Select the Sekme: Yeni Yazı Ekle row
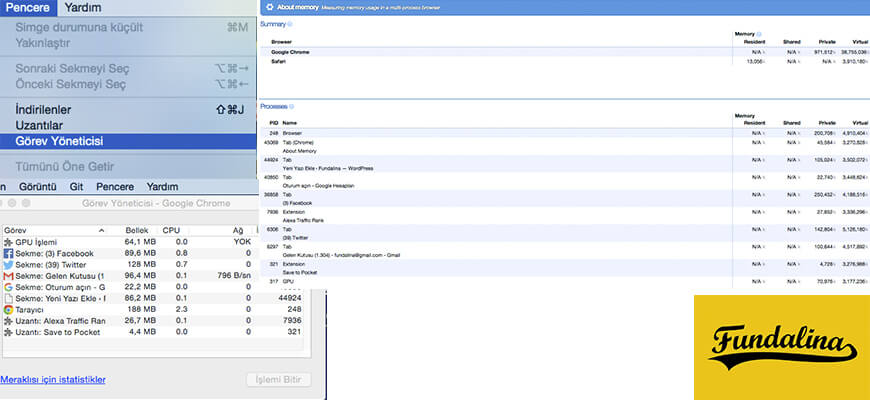This screenshot has width=870, height=400. pos(153,298)
